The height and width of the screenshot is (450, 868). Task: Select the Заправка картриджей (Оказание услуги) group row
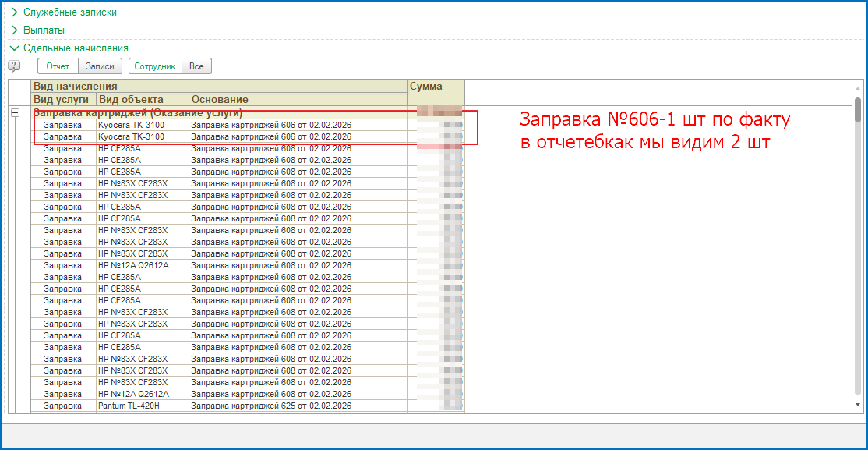[138, 113]
